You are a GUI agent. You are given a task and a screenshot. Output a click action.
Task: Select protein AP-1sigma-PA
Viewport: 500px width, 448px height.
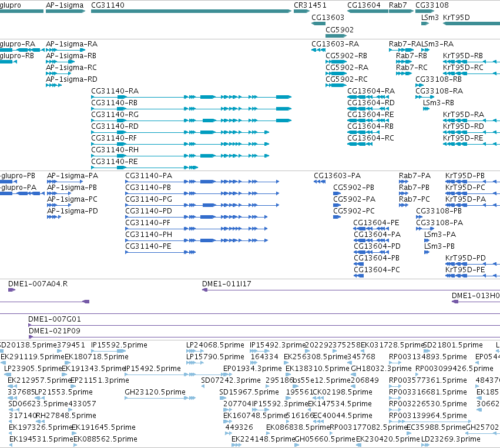pyautogui.click(x=66, y=182)
